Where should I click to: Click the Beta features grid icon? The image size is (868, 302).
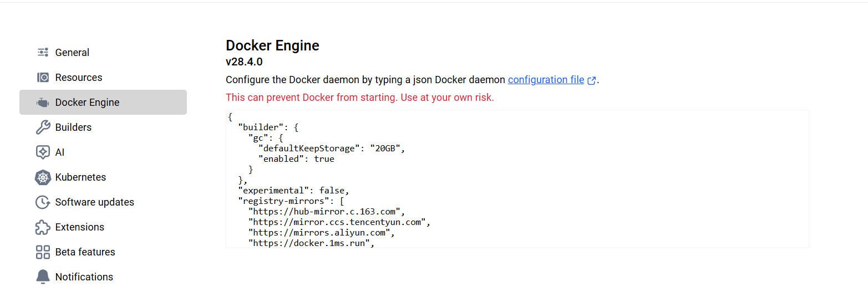click(x=43, y=252)
